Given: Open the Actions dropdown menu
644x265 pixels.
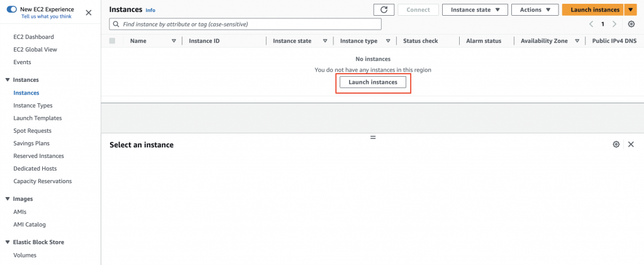Looking at the screenshot, I should pyautogui.click(x=535, y=10).
